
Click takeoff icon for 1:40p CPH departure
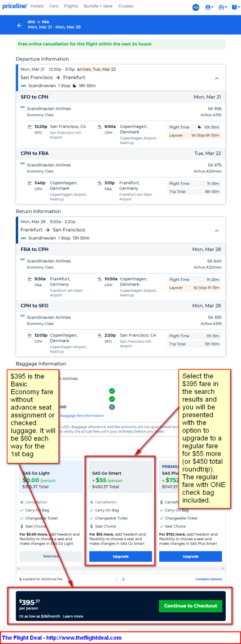pyautogui.click(x=30, y=183)
